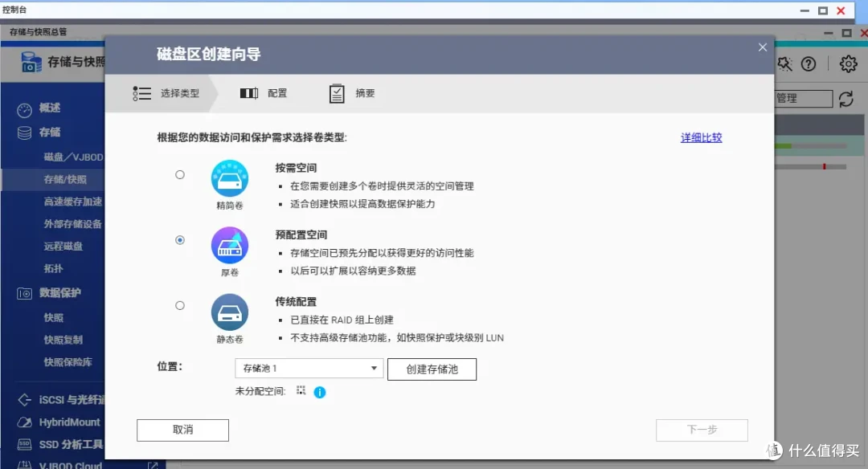The width and height of the screenshot is (868, 469).
Task: Go to the Select Type step (选择类型)
Action: point(180,93)
